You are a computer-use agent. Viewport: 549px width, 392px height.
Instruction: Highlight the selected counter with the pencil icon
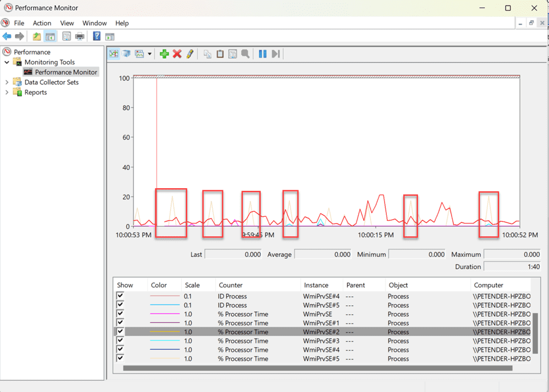189,54
